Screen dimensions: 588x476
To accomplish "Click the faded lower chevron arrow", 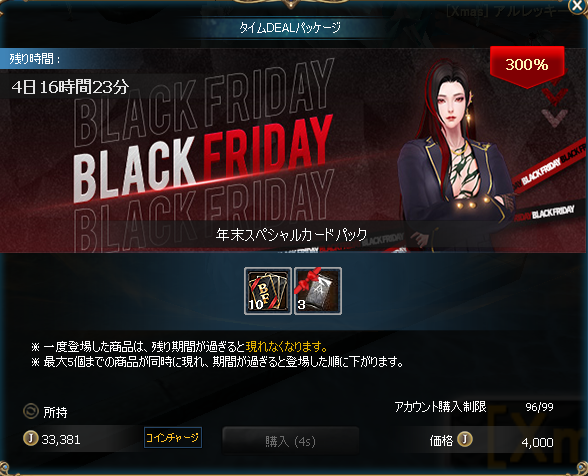I will coord(554,117).
